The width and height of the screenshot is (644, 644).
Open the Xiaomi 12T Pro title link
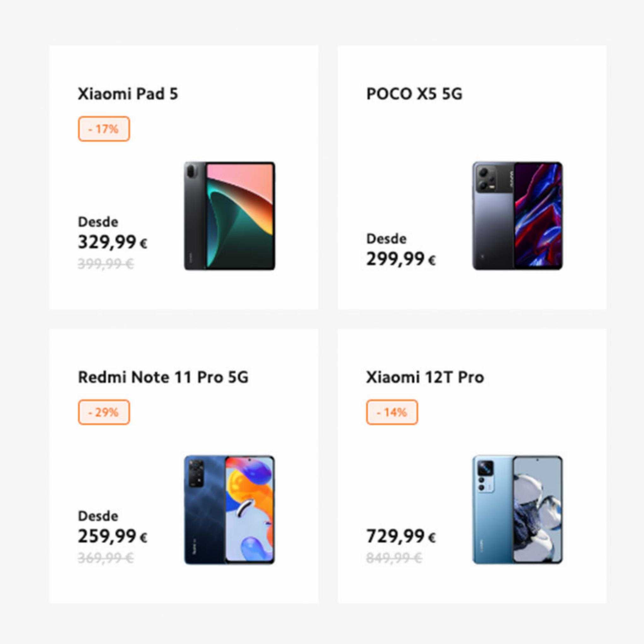click(425, 377)
